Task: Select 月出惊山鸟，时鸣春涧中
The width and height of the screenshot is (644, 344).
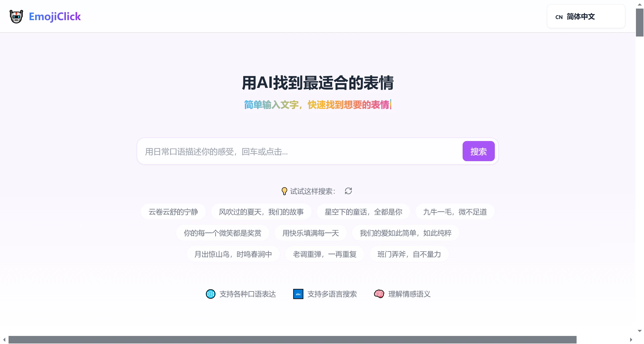Action: pyautogui.click(x=233, y=254)
